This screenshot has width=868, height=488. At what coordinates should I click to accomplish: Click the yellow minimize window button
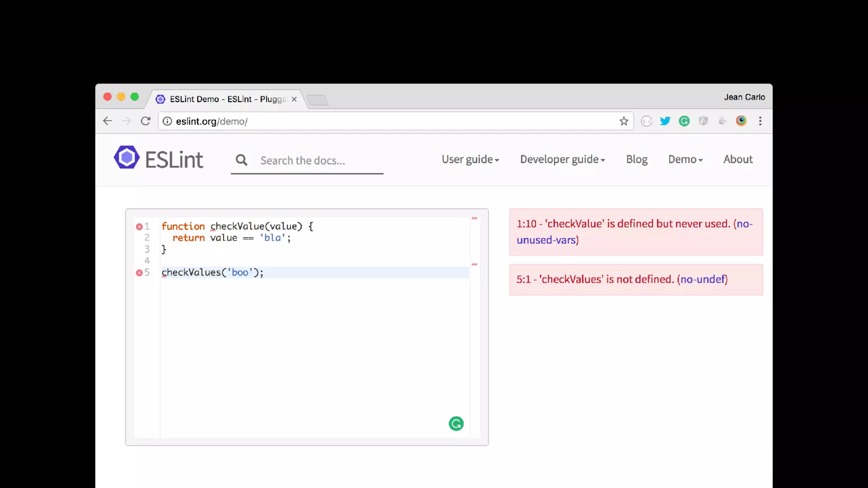tap(121, 97)
